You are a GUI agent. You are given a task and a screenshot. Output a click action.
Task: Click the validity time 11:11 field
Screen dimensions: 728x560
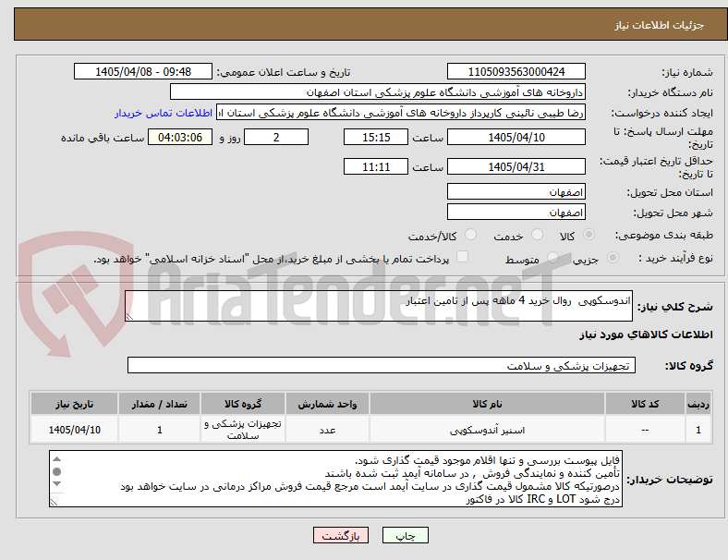pyautogui.click(x=376, y=166)
